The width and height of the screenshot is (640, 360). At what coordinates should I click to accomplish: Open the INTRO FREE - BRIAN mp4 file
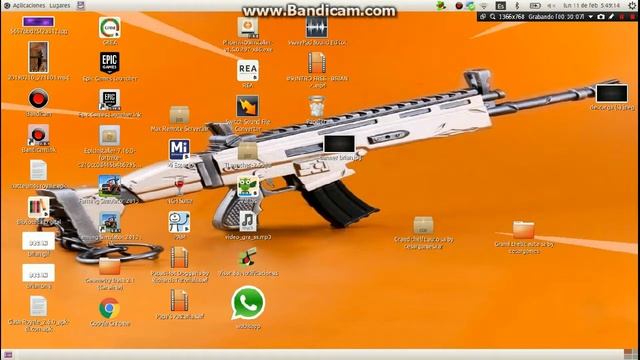pyautogui.click(x=317, y=63)
